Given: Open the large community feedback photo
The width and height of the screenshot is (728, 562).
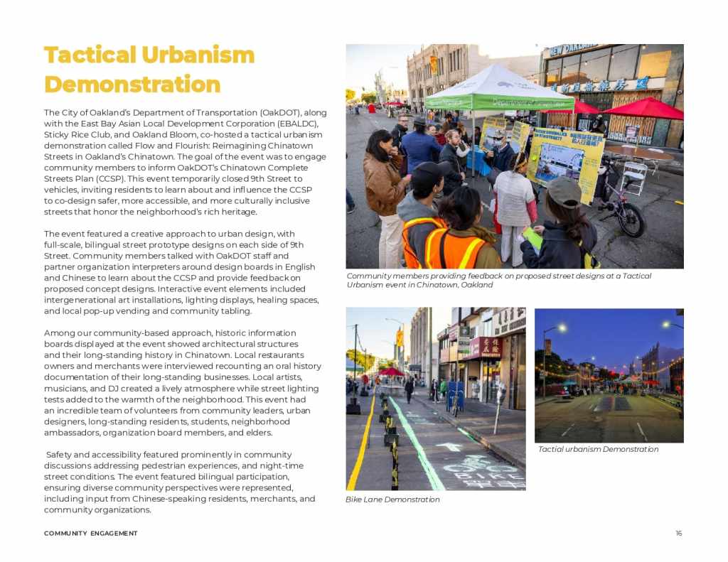Looking at the screenshot, I should click(514, 156).
